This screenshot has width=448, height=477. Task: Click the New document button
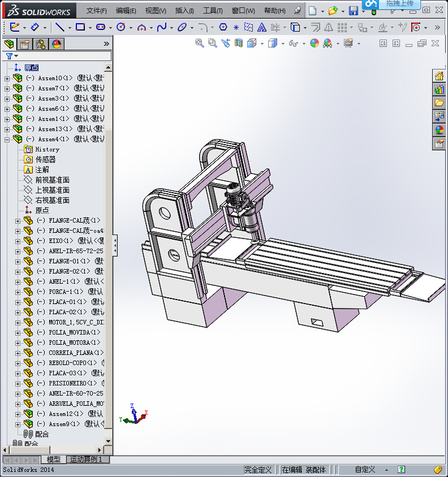click(x=312, y=11)
